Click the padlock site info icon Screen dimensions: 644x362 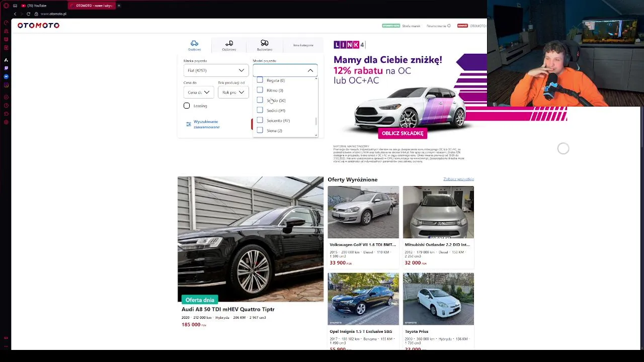click(37, 14)
